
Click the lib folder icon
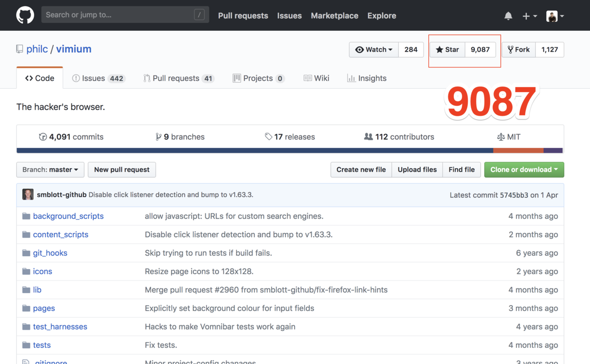[x=26, y=289]
